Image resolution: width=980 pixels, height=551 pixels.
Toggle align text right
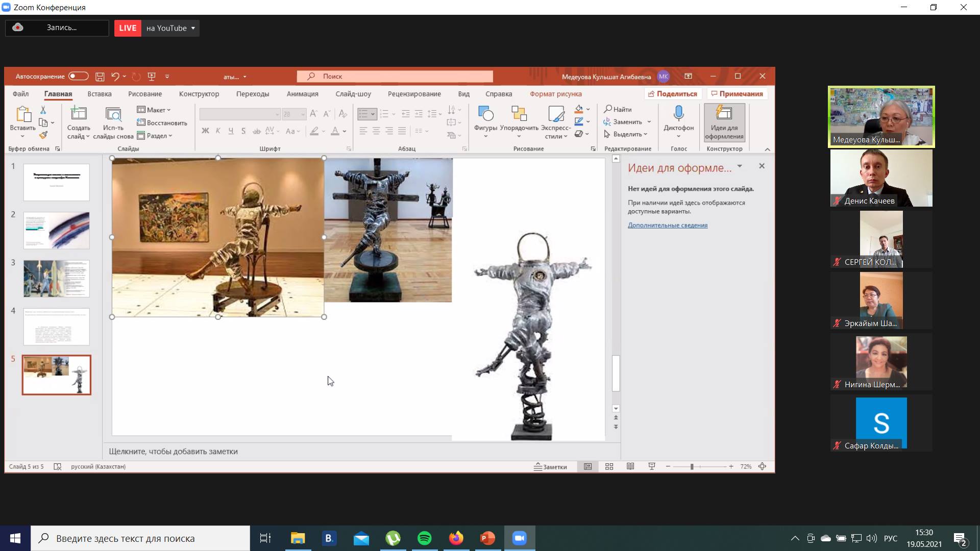(389, 131)
